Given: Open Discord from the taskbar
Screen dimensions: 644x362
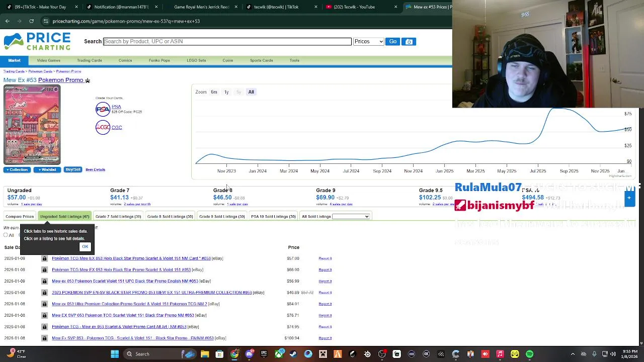Looking at the screenshot, I should pyautogui.click(x=249, y=354).
